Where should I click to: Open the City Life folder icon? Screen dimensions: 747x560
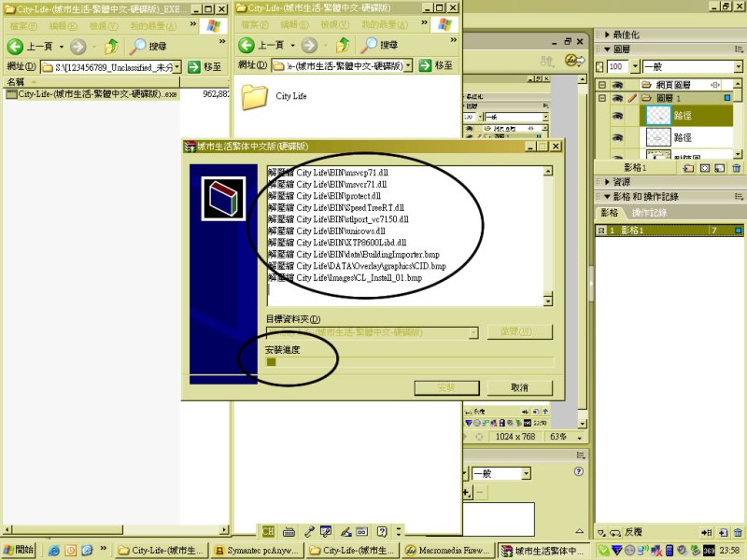coord(255,97)
